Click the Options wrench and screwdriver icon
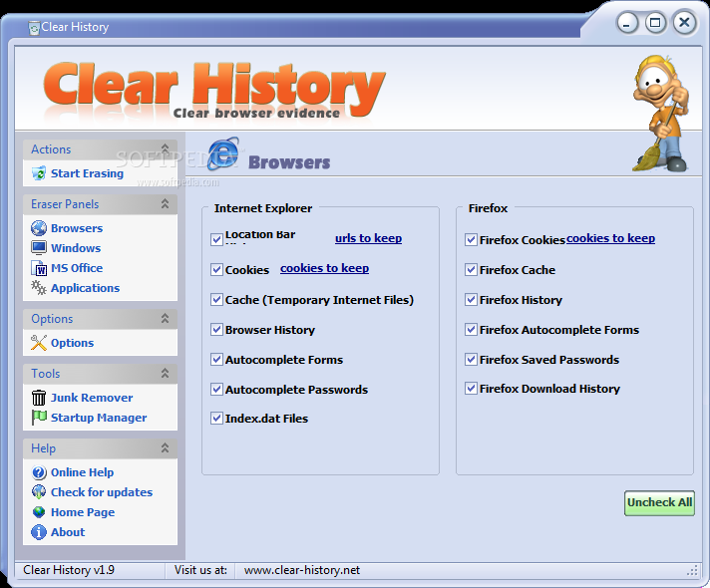Screen dimensions: 710x588 (x=39, y=343)
